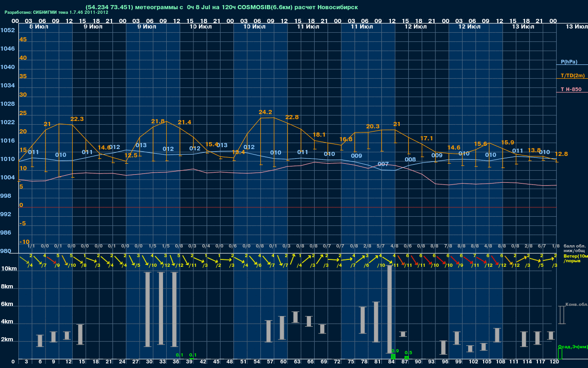Click the 15.4 temperature label
The height and width of the screenshot is (368, 588).
click(211, 144)
